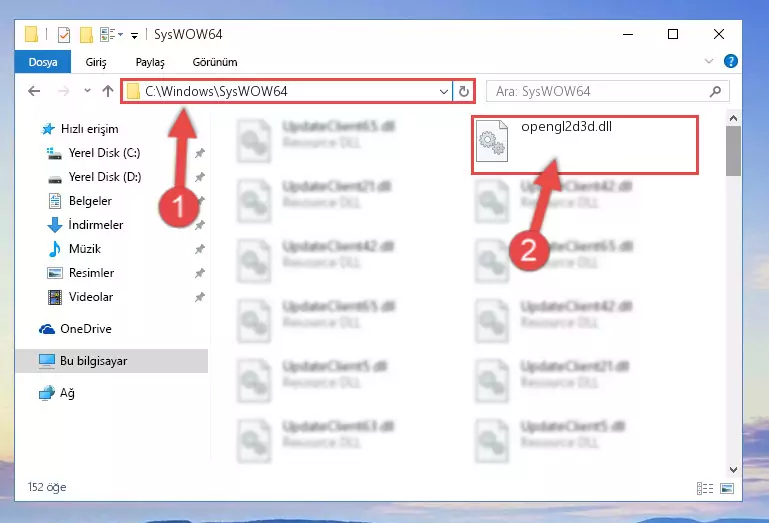This screenshot has width=769, height=523.
Task: Click the pin icon next to İndirmeler
Action: 200,225
